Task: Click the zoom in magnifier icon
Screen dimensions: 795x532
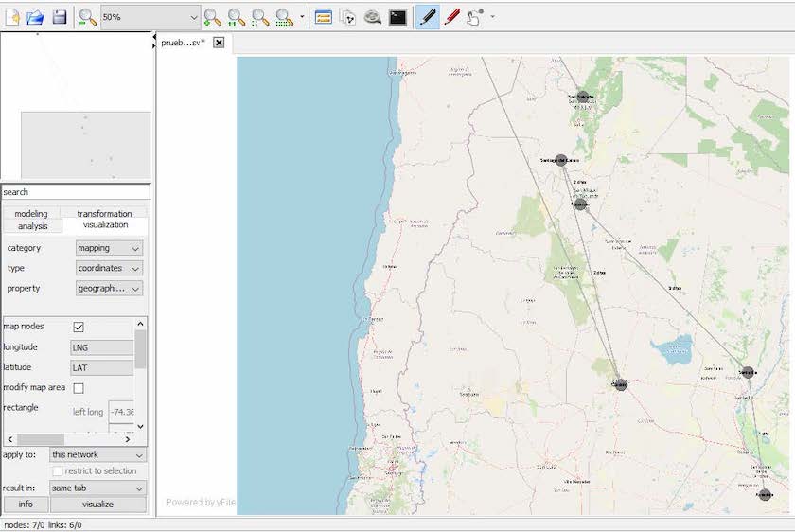Action: [212, 17]
